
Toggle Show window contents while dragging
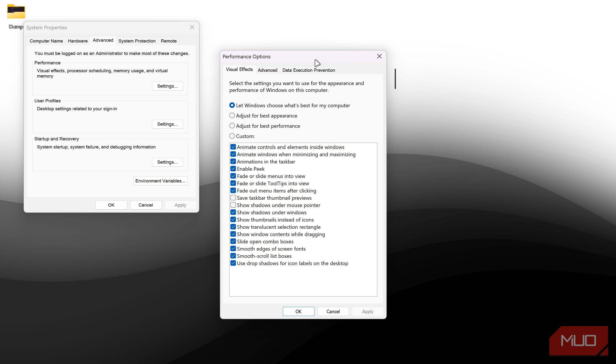point(233,234)
